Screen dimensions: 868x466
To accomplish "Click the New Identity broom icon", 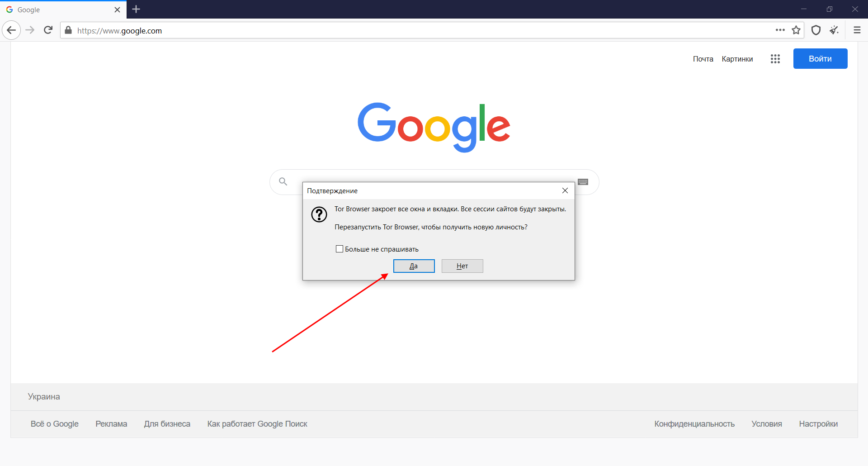I will point(834,30).
